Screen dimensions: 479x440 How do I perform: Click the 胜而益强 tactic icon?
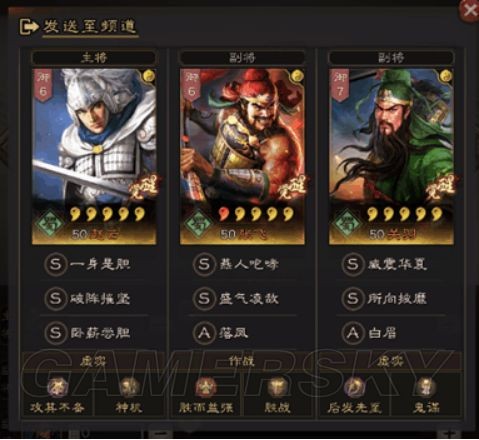tap(206, 388)
